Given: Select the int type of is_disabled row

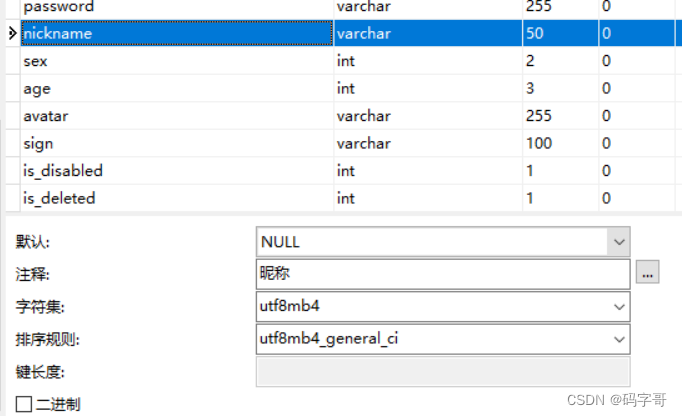Looking at the screenshot, I should pyautogui.click(x=428, y=171).
